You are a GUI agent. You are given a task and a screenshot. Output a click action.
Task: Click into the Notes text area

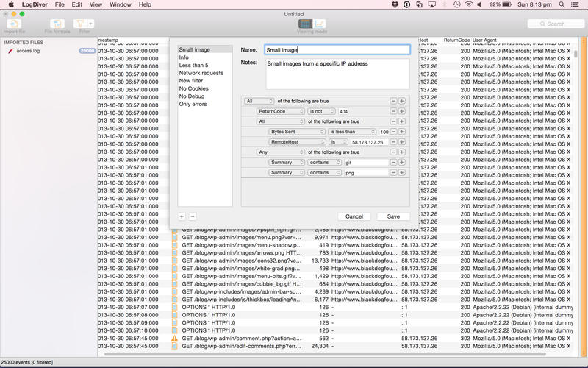[x=337, y=74]
